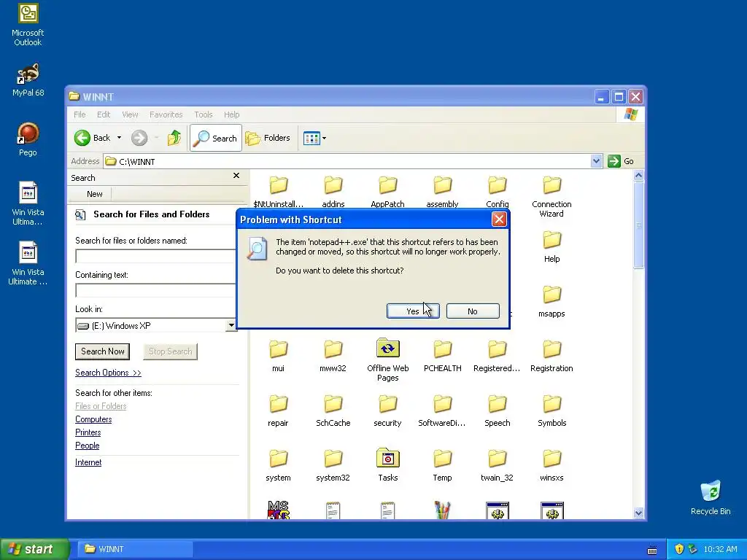Toggle the Folders pane toolbar button
Image resolution: width=747 pixels, height=560 pixels.
pos(268,138)
